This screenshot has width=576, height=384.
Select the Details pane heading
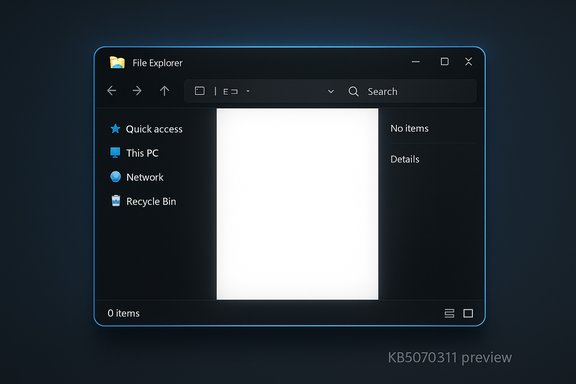[x=405, y=159]
